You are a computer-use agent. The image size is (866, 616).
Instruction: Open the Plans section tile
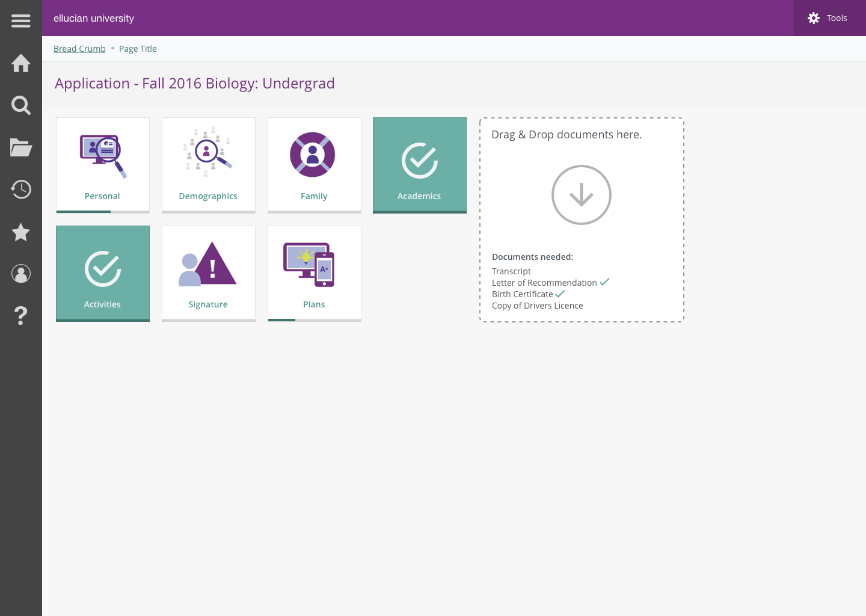click(315, 274)
